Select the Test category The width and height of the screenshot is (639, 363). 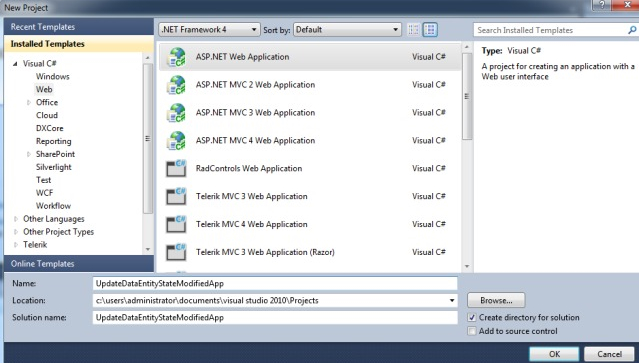tap(44, 180)
